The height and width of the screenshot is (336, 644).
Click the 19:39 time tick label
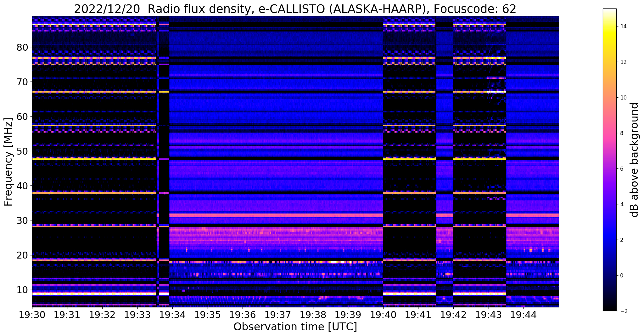tap(348, 315)
